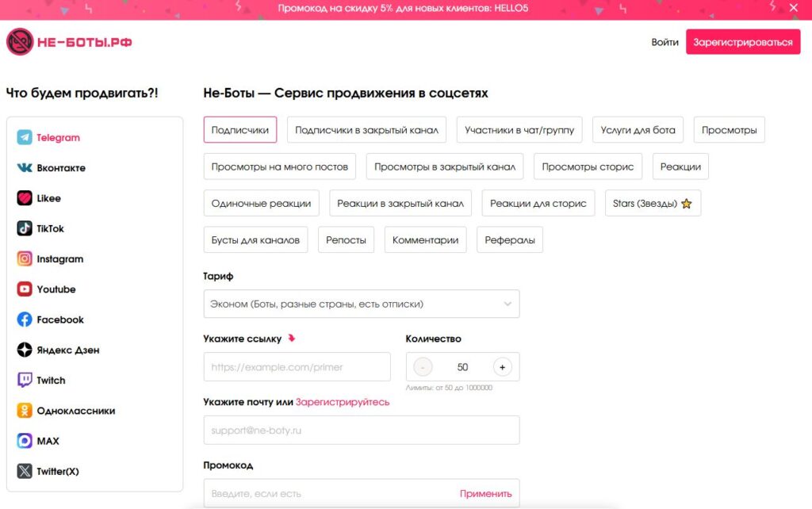This screenshot has width=812, height=509.
Task: Click the Twitch logo icon
Action: [x=25, y=380]
